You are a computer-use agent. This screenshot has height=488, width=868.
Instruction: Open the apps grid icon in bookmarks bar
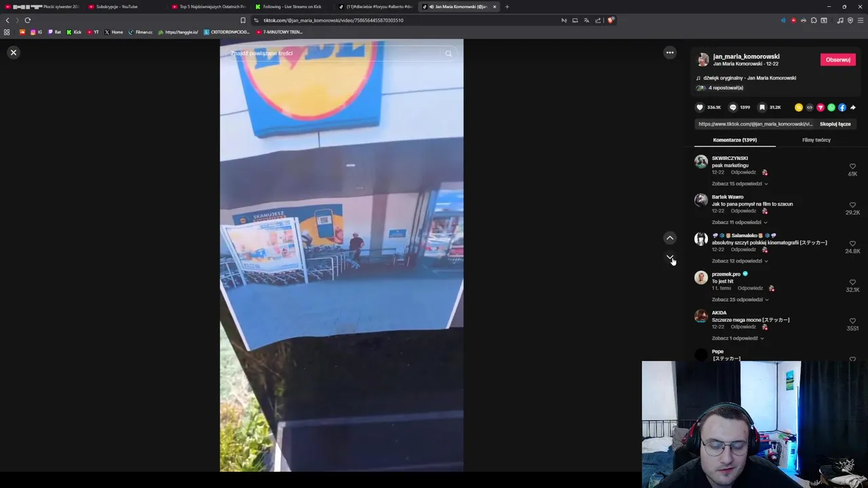[x=7, y=32]
